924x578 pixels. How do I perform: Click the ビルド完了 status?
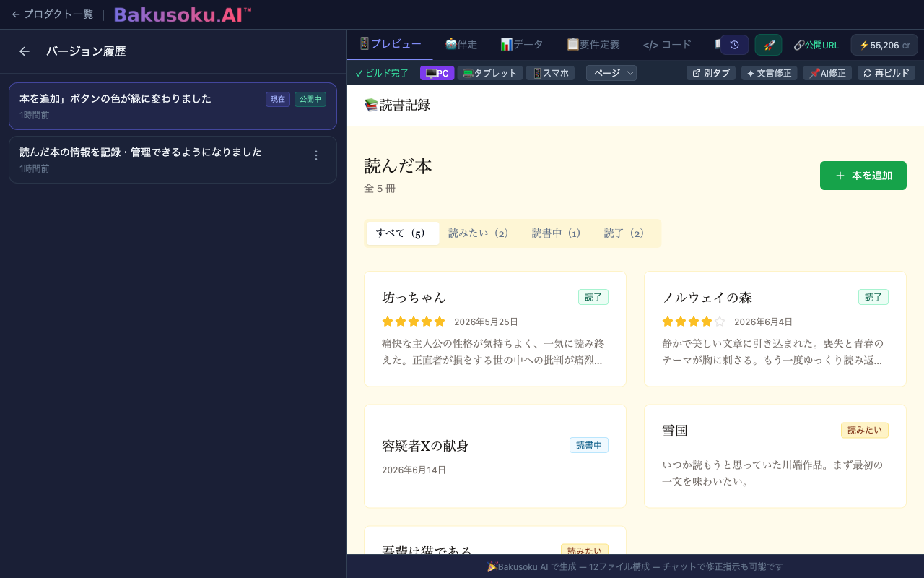382,73
